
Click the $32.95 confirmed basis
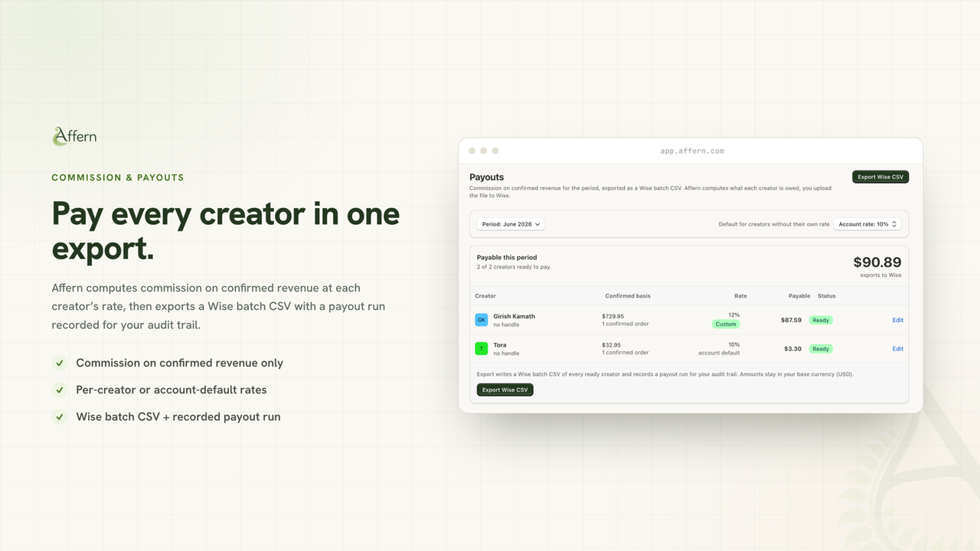tap(611, 344)
